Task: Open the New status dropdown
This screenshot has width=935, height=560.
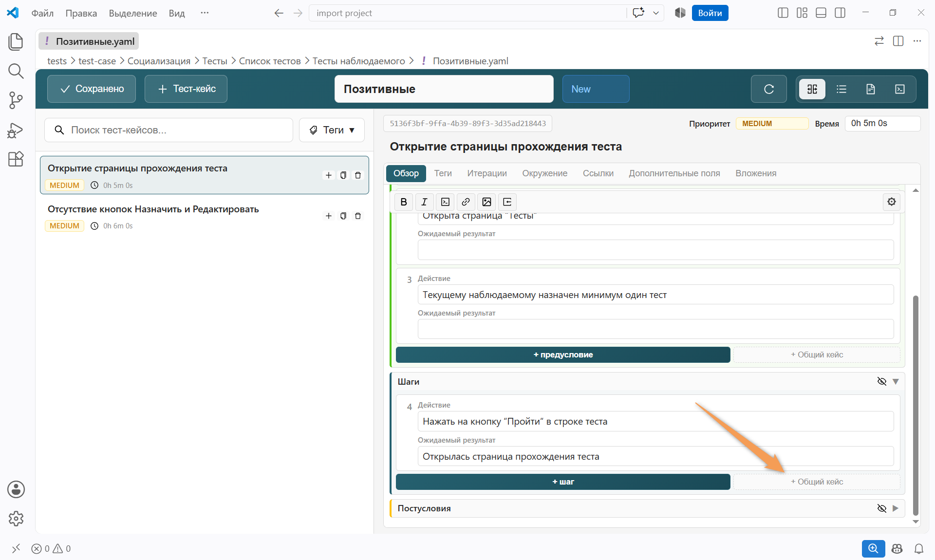Action: point(596,89)
